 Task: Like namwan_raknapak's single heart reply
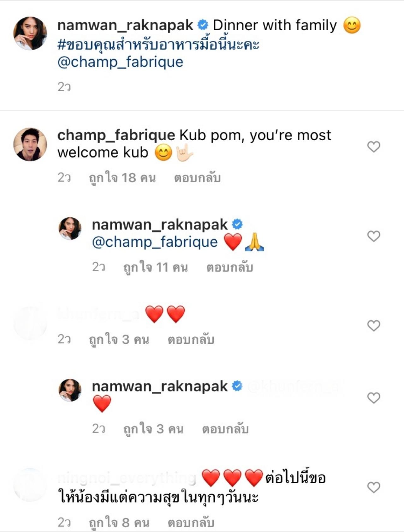point(374,398)
